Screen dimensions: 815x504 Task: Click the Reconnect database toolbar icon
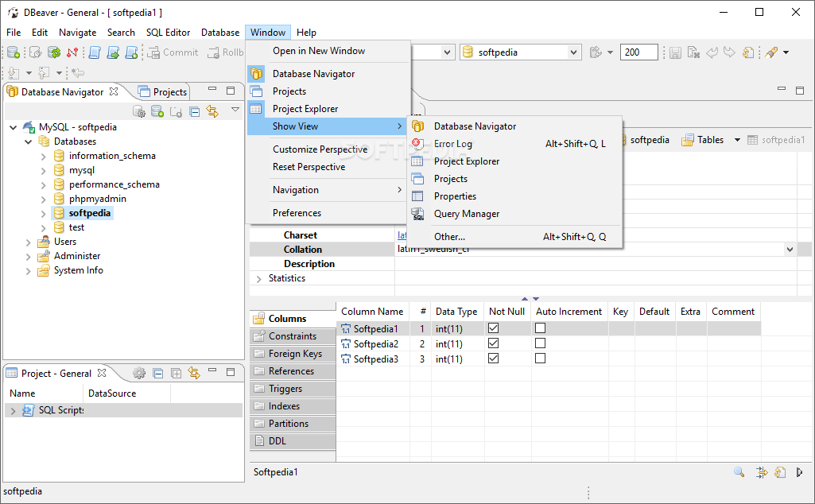coord(54,52)
